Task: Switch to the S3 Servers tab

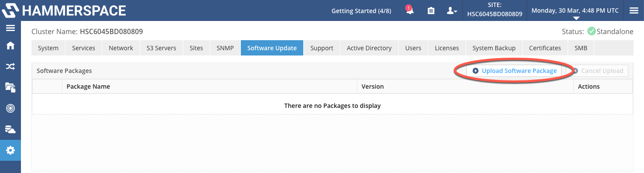Action: pos(161,48)
